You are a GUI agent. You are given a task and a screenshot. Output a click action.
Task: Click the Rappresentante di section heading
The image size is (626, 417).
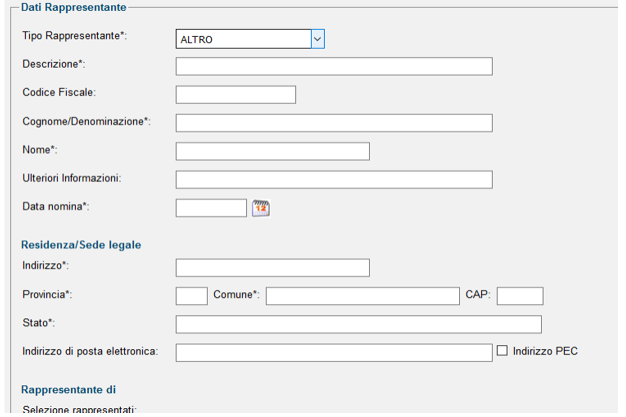68,390
